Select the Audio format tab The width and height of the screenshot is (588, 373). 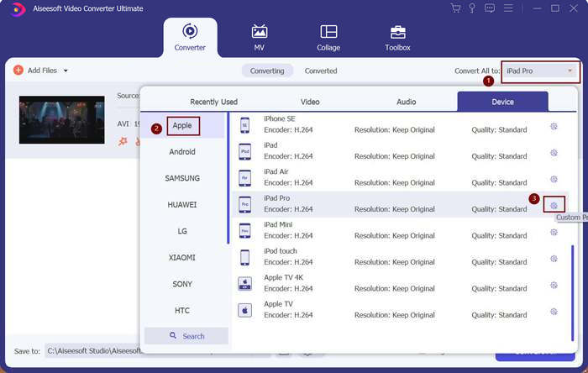(x=406, y=102)
